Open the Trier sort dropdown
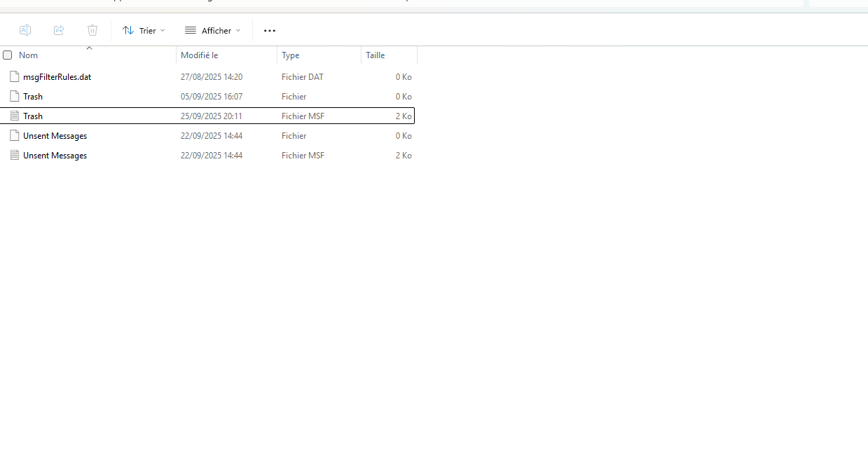Viewport: 868px width, 471px height. (144, 31)
